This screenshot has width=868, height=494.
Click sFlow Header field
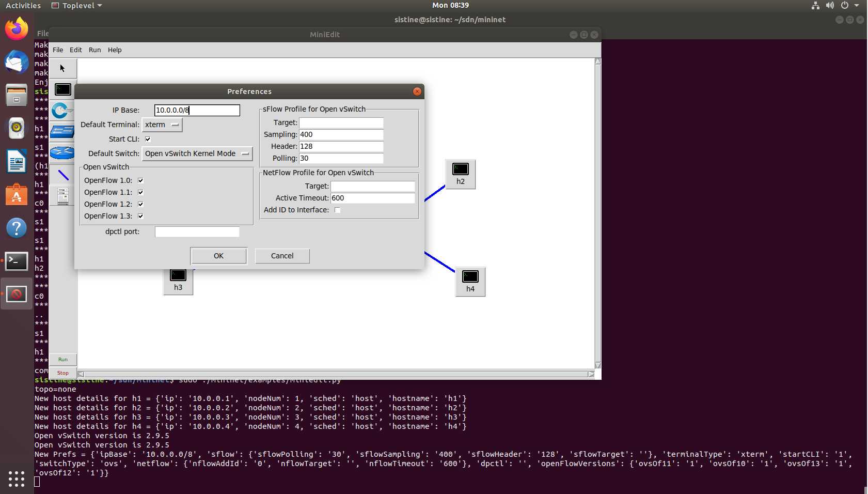coord(341,146)
